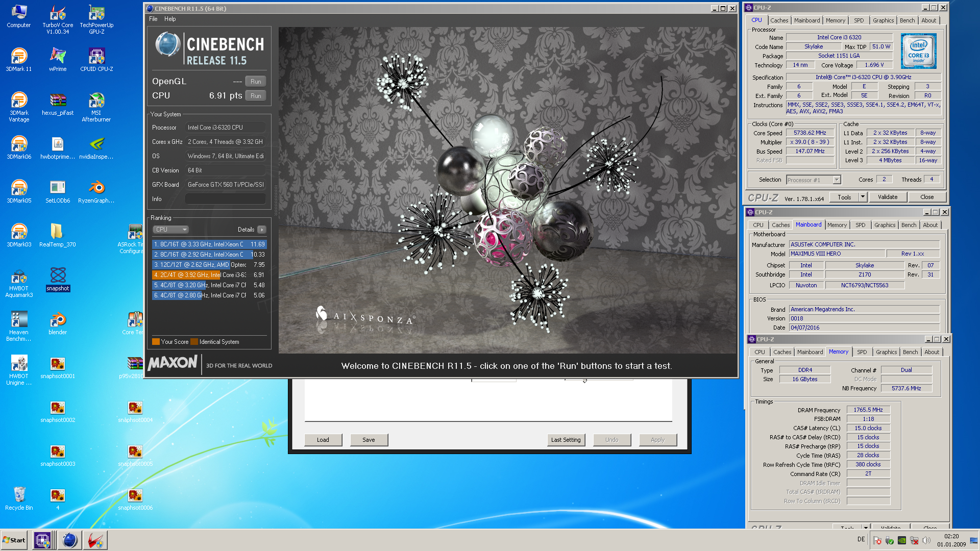Click the Details arrow button in Ranking
This screenshot has height=551, width=980.
click(x=262, y=230)
